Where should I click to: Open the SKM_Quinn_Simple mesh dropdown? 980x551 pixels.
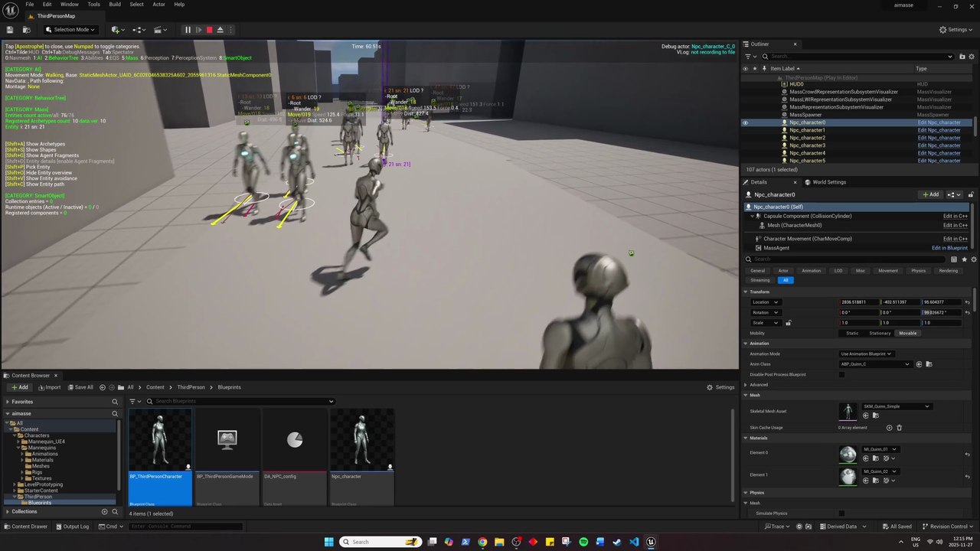click(x=897, y=406)
